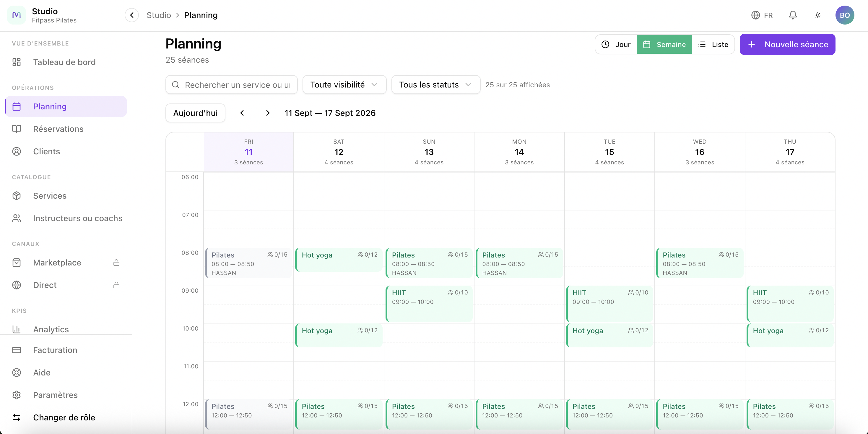Open Wednesday 08:00 Pilates session
The width and height of the screenshot is (868, 434).
click(700, 263)
